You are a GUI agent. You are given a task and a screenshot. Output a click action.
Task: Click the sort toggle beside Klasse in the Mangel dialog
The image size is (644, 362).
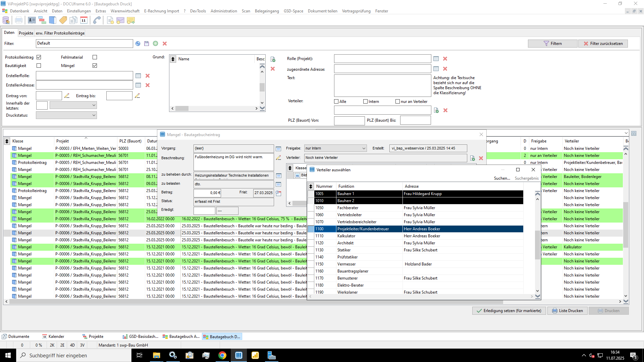tap(290, 168)
